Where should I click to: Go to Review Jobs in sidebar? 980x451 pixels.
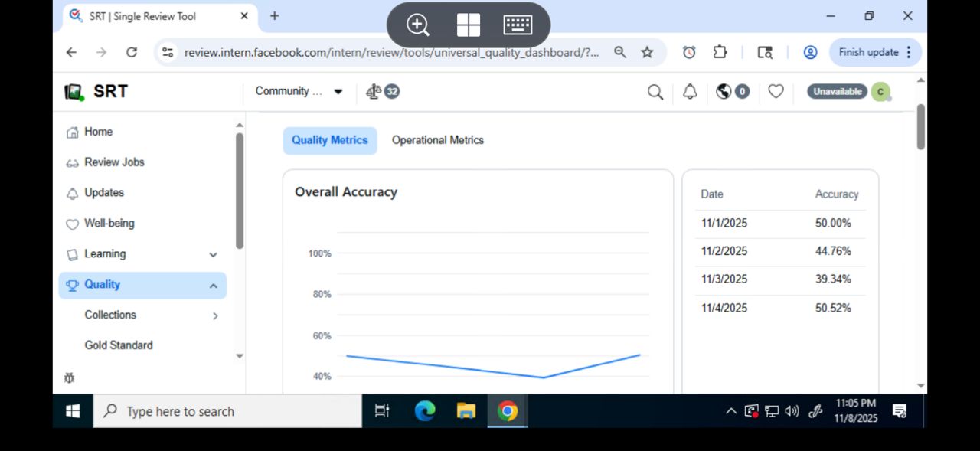point(114,162)
